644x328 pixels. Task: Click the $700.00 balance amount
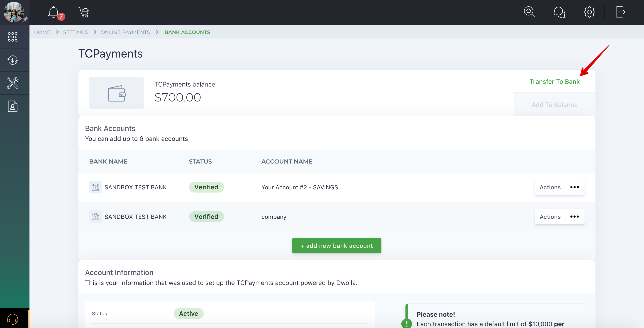(x=178, y=97)
